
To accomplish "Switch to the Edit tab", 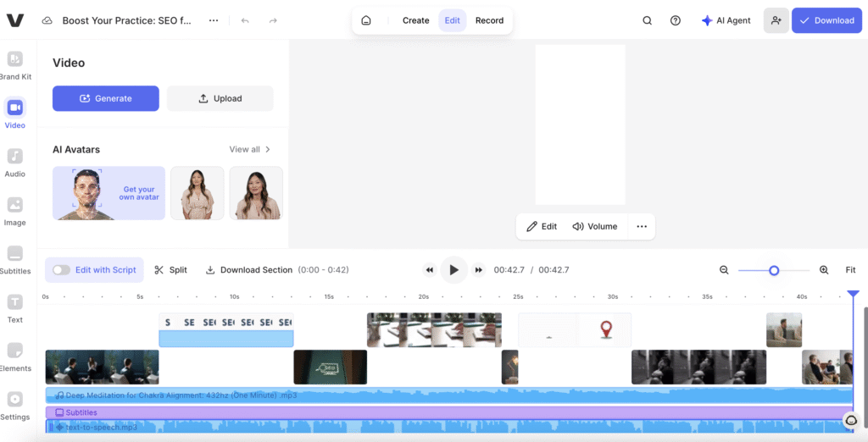I will [x=453, y=20].
